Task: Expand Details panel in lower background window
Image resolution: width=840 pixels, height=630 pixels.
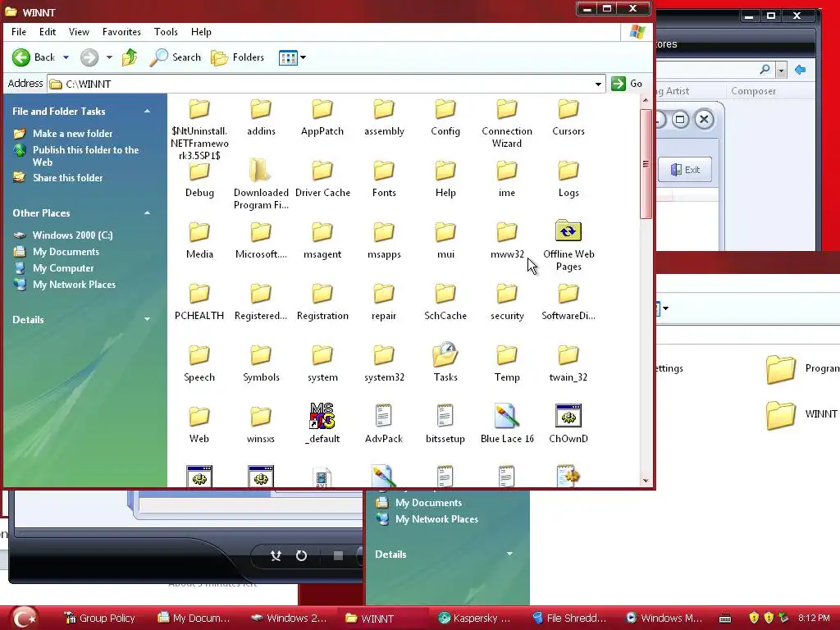Action: coord(509,554)
